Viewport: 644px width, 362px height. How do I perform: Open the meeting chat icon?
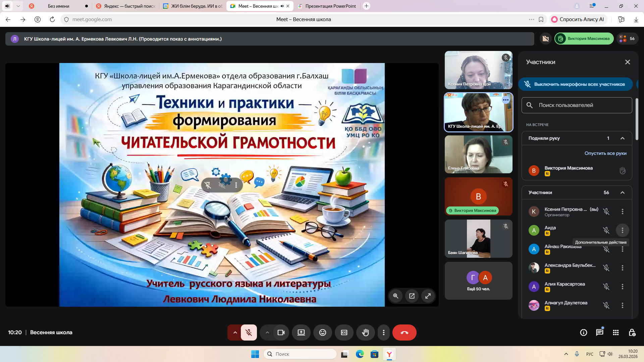599,333
